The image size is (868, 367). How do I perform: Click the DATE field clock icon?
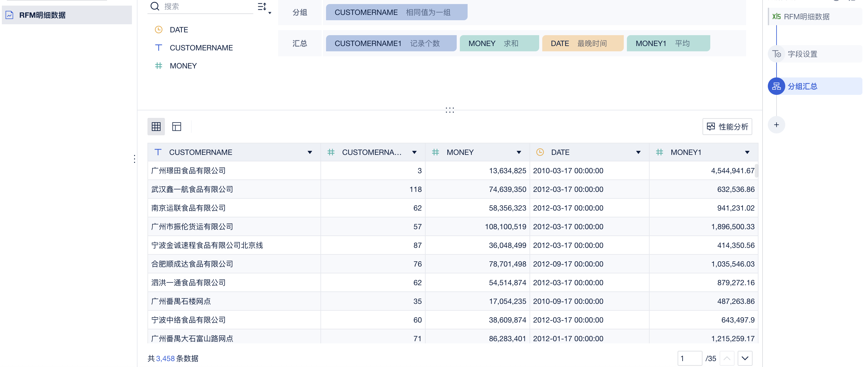158,30
